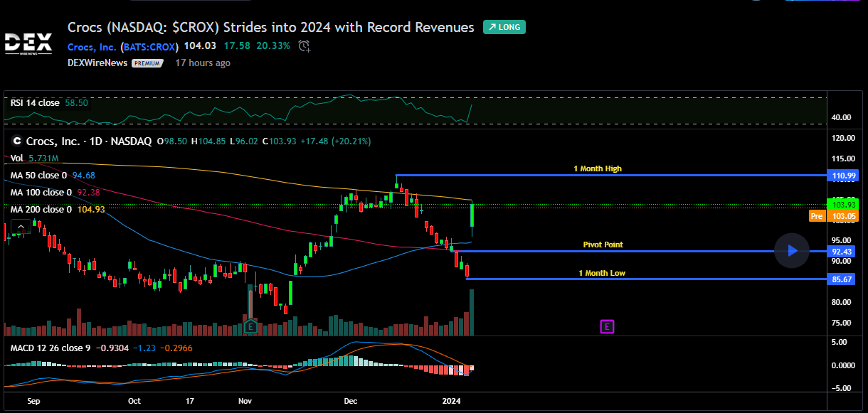Click the DEX Wire News logo
Image resolution: width=868 pixels, height=413 pixels.
[28, 43]
